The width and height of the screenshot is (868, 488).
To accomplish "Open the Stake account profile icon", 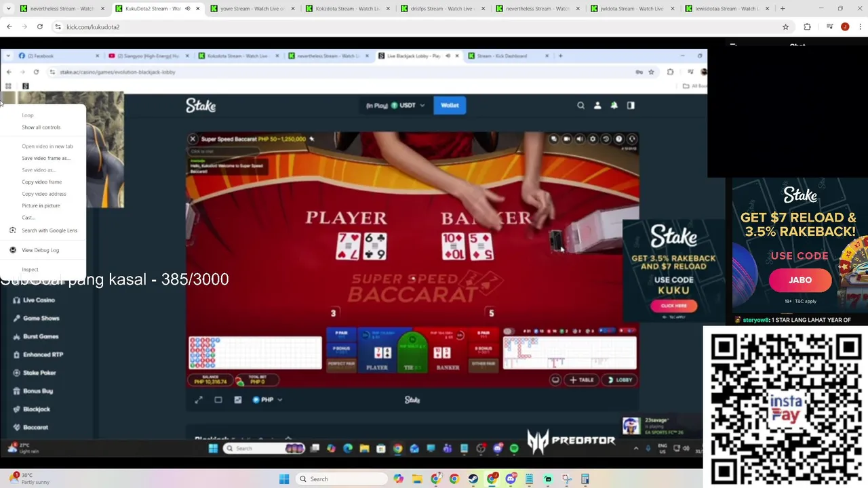I will coord(597,105).
